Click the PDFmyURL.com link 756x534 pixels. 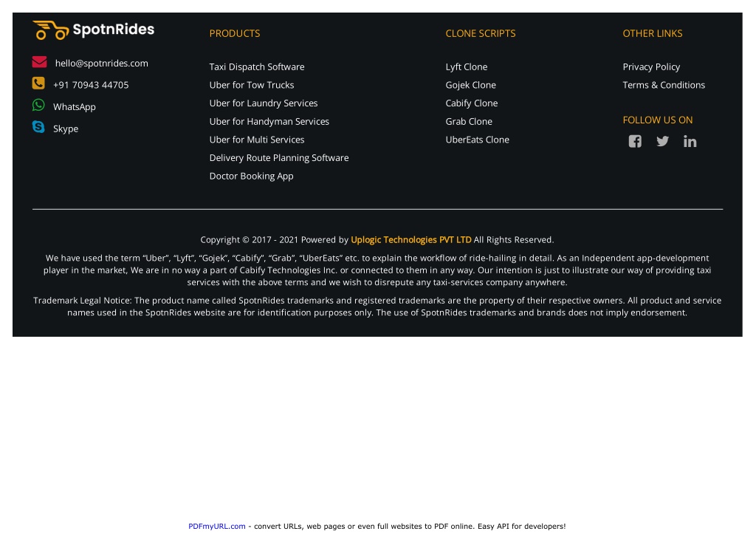[217, 527]
